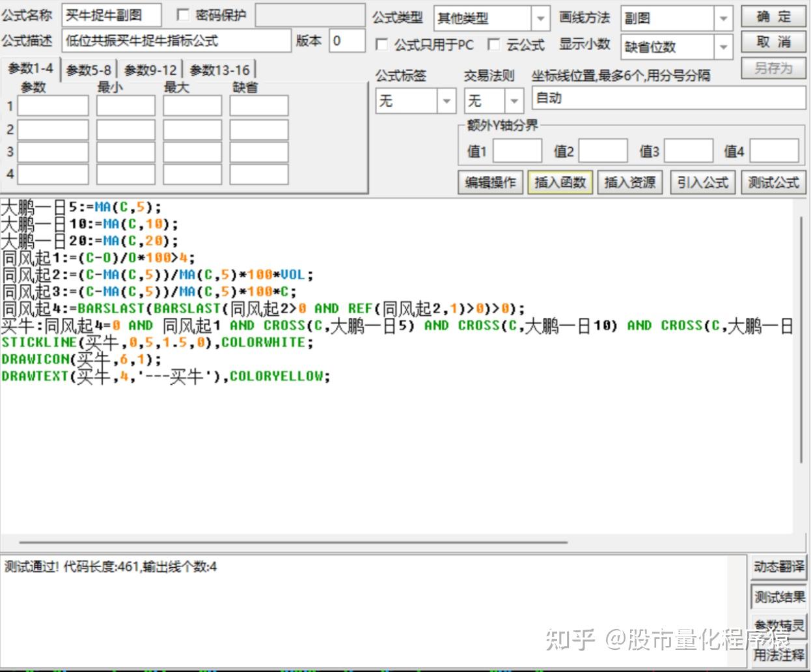This screenshot has width=811, height=672.
Task: Click the 测试通过 result message
Action: (111, 567)
